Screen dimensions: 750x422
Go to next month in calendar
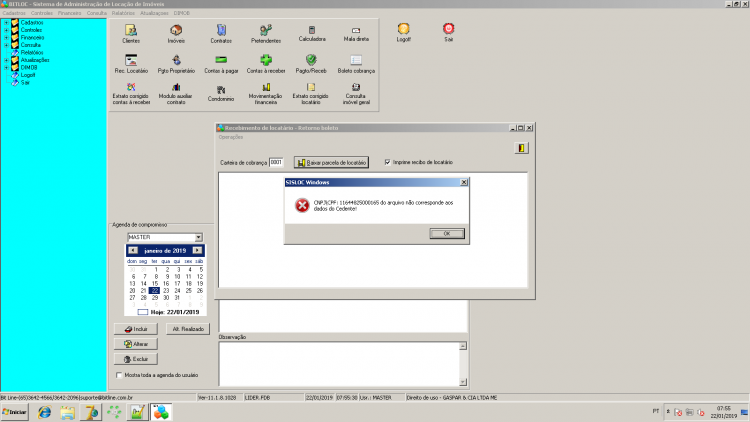[x=197, y=251]
